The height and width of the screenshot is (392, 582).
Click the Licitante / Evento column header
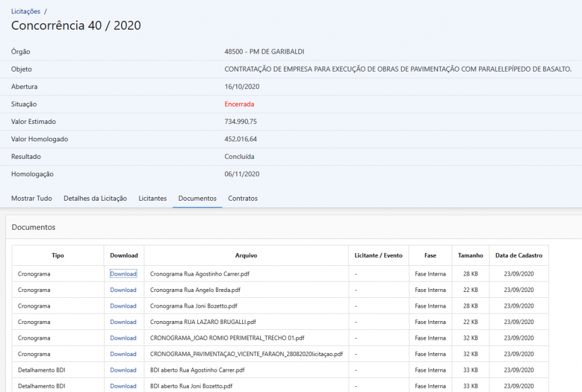tap(378, 255)
